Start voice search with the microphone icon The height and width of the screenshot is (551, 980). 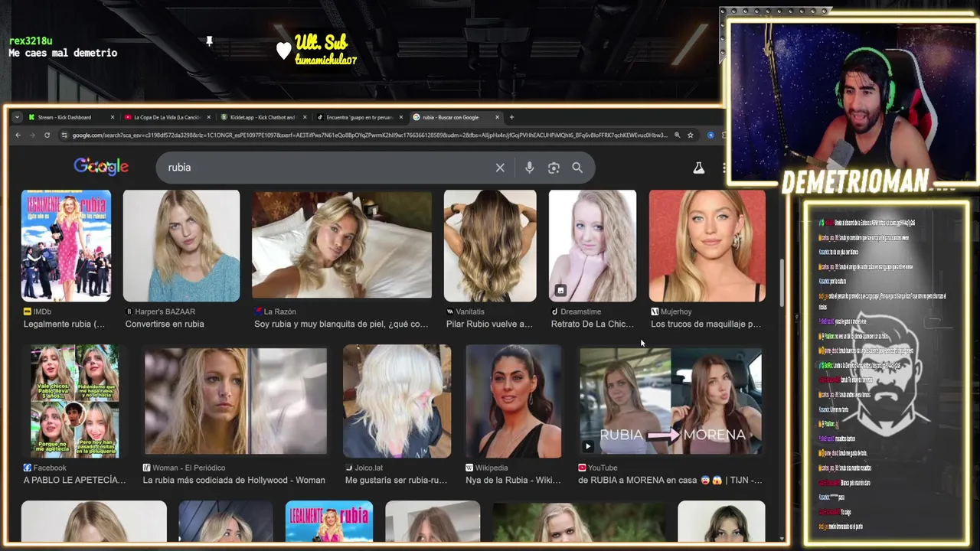click(529, 168)
